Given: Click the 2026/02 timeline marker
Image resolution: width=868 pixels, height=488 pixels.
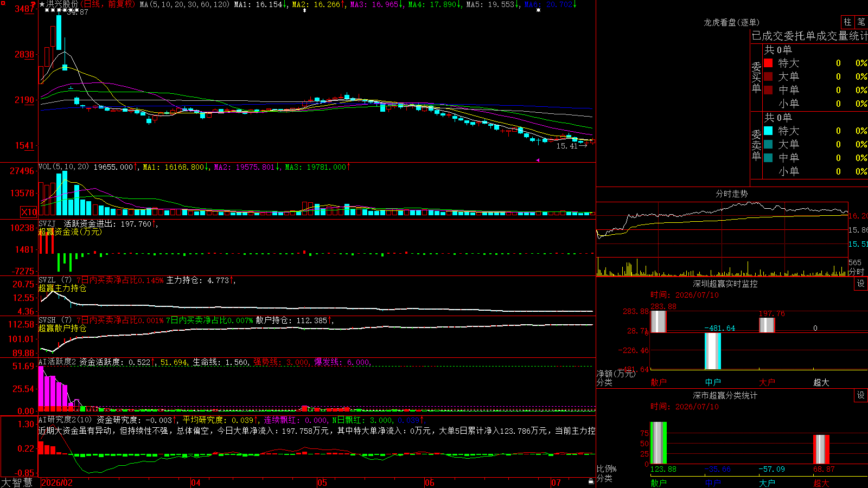Looking at the screenshot, I should point(57,483).
